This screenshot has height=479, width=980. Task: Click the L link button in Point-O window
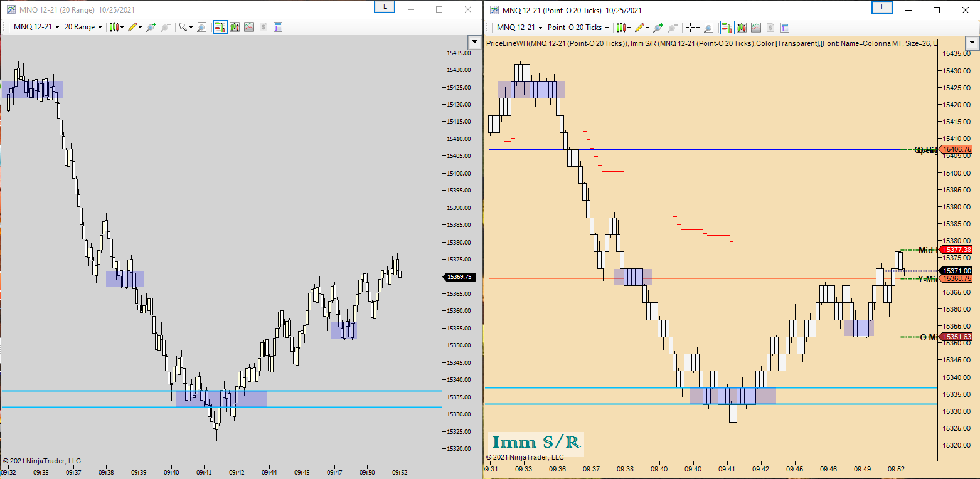coord(882,7)
